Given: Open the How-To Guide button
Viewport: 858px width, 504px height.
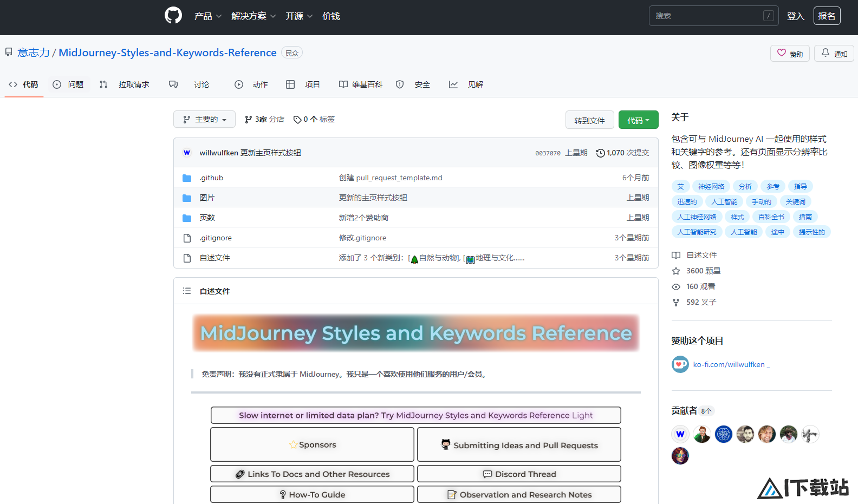Looking at the screenshot, I should (312, 494).
